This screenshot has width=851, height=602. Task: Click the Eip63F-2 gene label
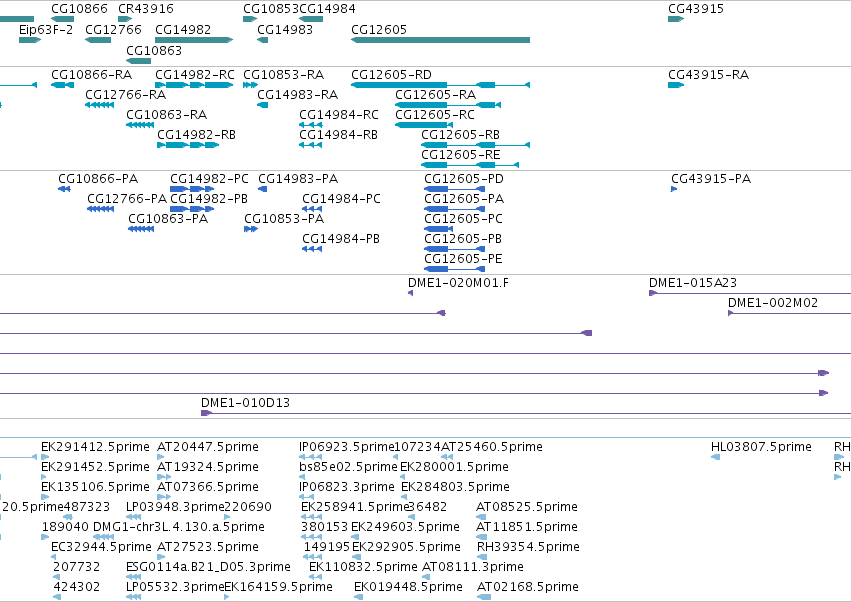(46, 29)
